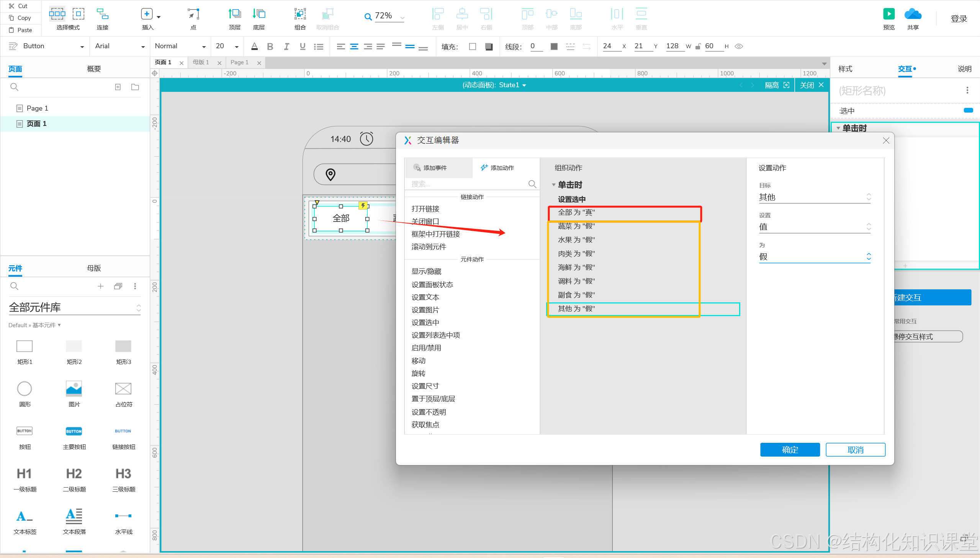Choose the 显示/隐藏 action
Viewport: 980px width, 558px height.
tap(426, 271)
